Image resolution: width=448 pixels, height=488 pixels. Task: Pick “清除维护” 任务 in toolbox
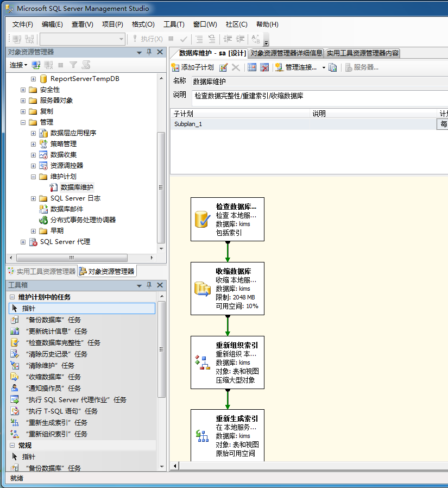point(42,365)
